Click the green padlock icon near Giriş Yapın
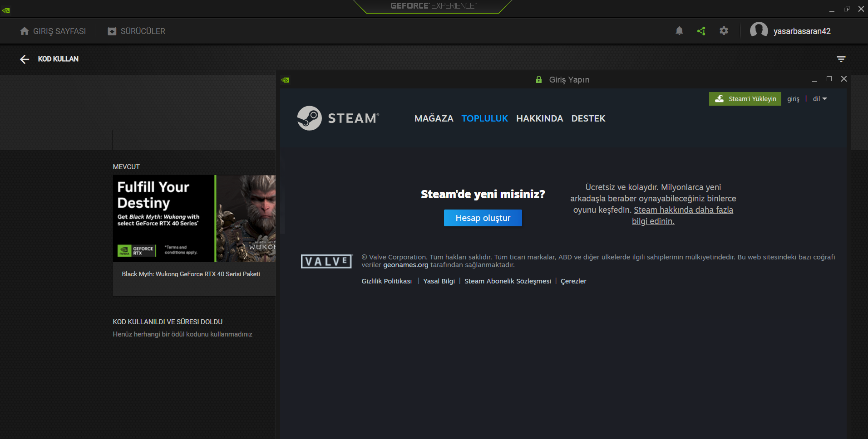Image resolution: width=868 pixels, height=439 pixels. (x=539, y=80)
